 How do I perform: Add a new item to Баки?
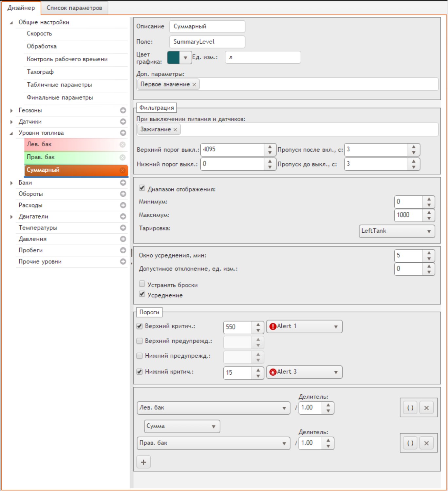point(123,183)
